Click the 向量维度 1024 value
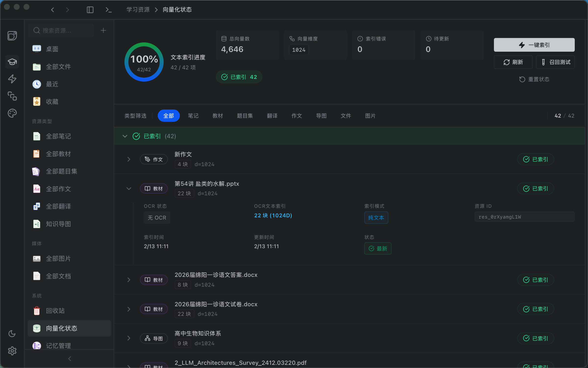This screenshot has height=368, width=588. coord(299,50)
